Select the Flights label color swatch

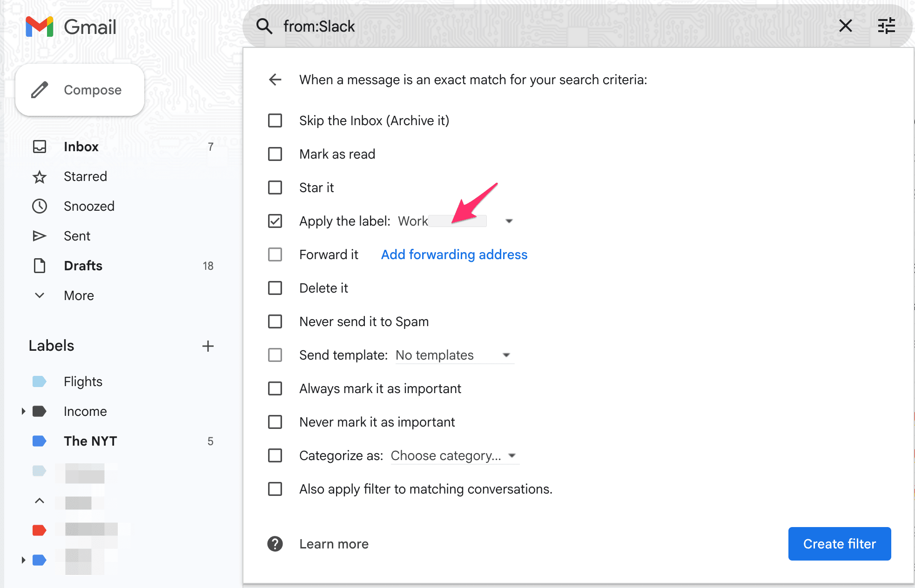pyautogui.click(x=40, y=381)
